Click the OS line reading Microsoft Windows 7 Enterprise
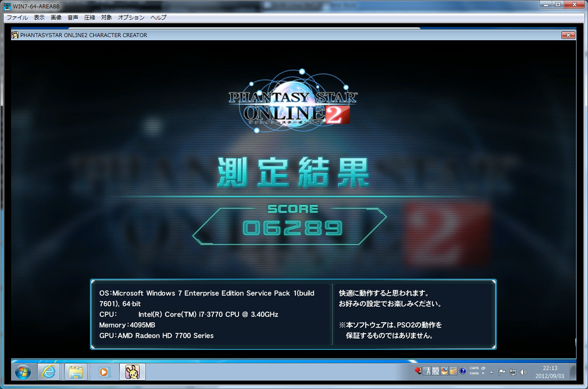Screen dimensions: 588x389 [x=207, y=298]
